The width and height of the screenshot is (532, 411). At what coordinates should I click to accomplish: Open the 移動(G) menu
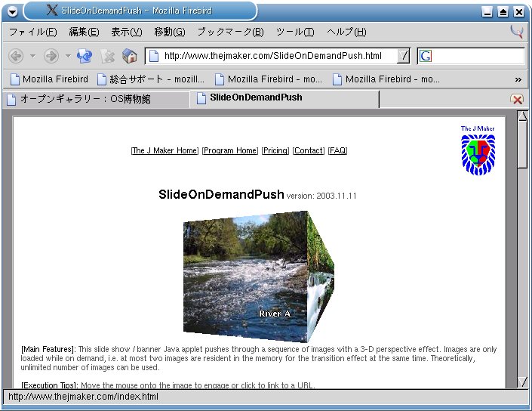(170, 32)
